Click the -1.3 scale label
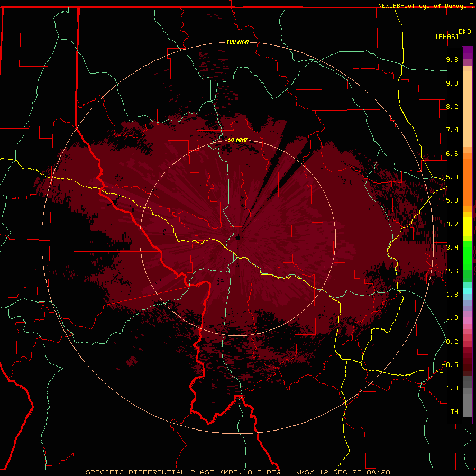Image resolution: width=476 pixels, height=476 pixels. [450, 388]
